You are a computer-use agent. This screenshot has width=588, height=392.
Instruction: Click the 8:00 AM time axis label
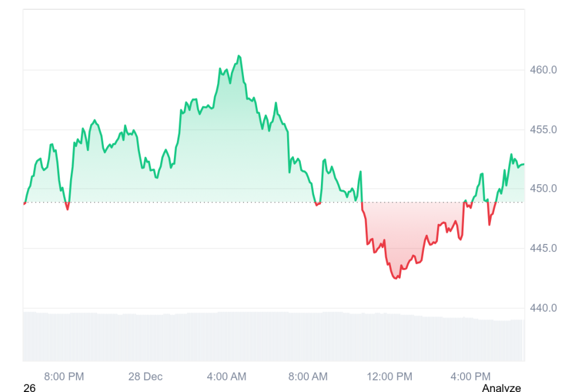pyautogui.click(x=308, y=377)
